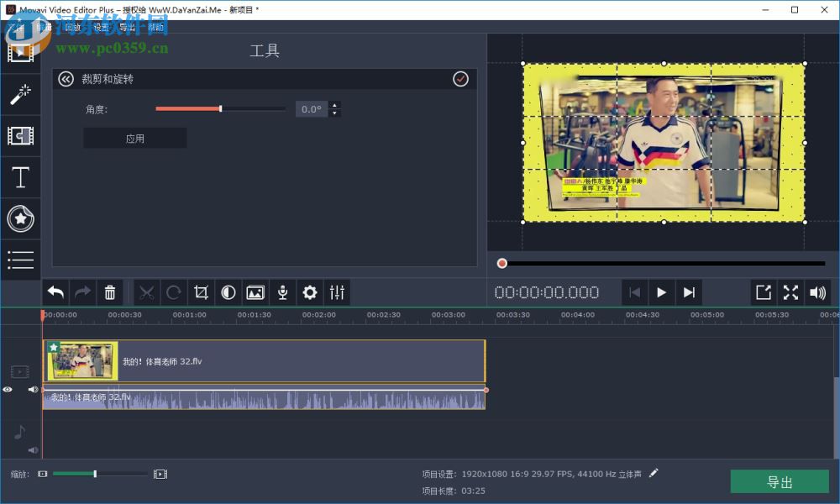
Task: Open Clip Properties gear icon
Action: point(309,291)
